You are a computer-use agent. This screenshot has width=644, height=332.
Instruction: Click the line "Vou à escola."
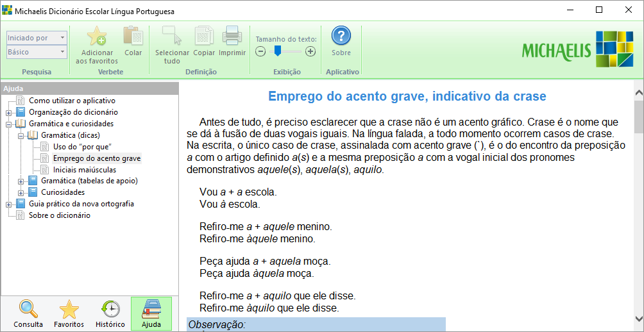[230, 204]
